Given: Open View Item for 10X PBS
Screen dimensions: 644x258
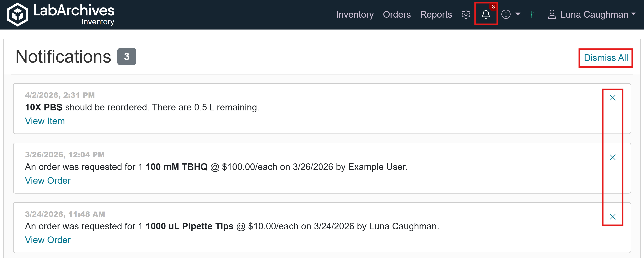Looking at the screenshot, I should pos(45,121).
